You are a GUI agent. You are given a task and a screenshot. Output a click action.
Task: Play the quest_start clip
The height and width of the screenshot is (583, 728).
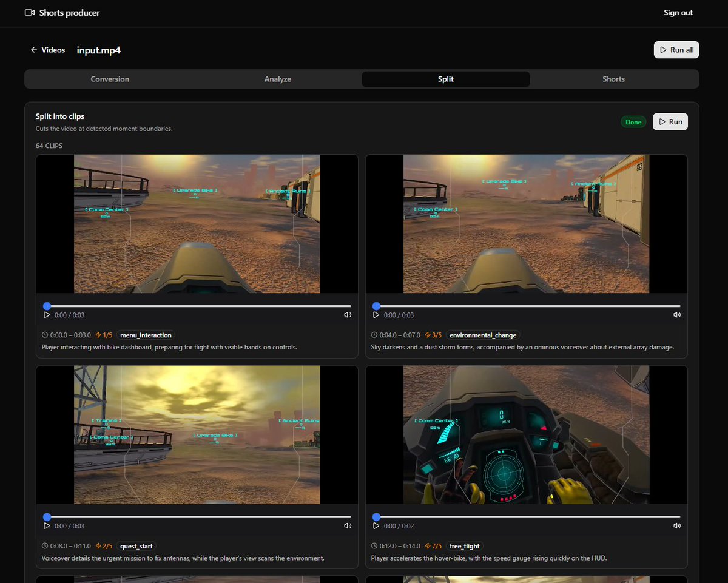pos(47,526)
